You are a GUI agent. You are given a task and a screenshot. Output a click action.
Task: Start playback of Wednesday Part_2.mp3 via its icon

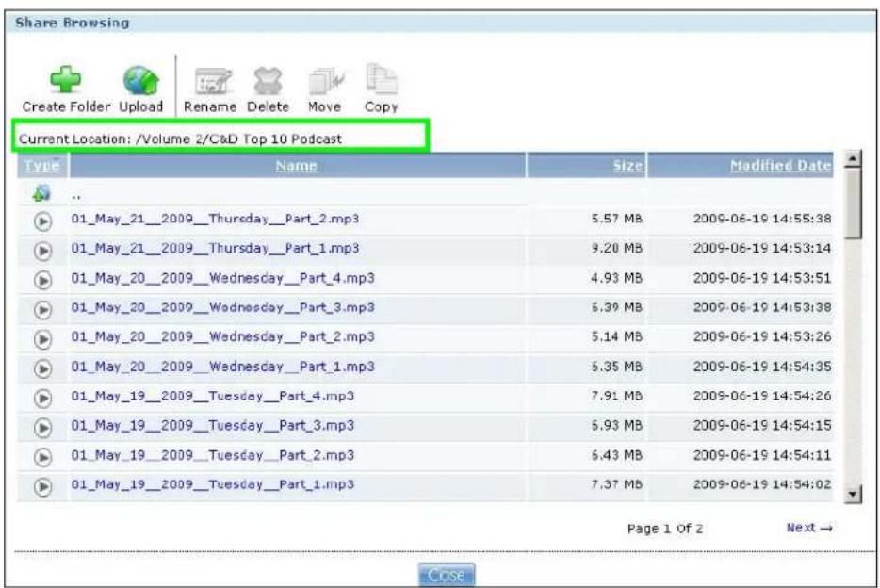click(42, 339)
